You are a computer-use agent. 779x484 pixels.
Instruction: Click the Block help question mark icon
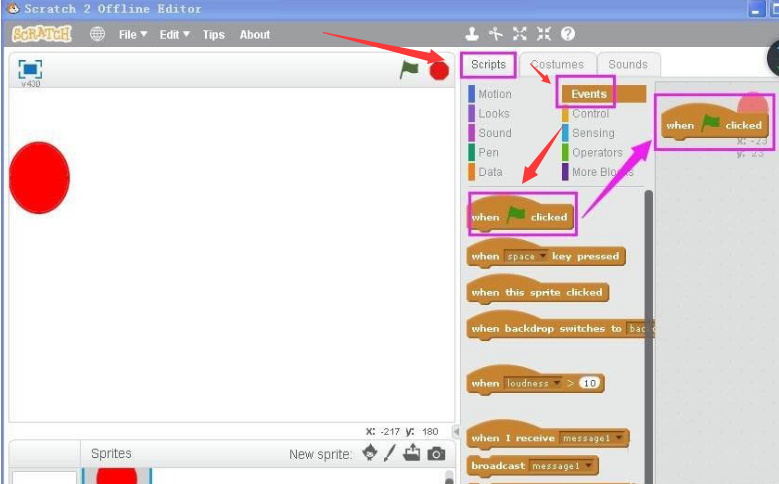(568, 34)
